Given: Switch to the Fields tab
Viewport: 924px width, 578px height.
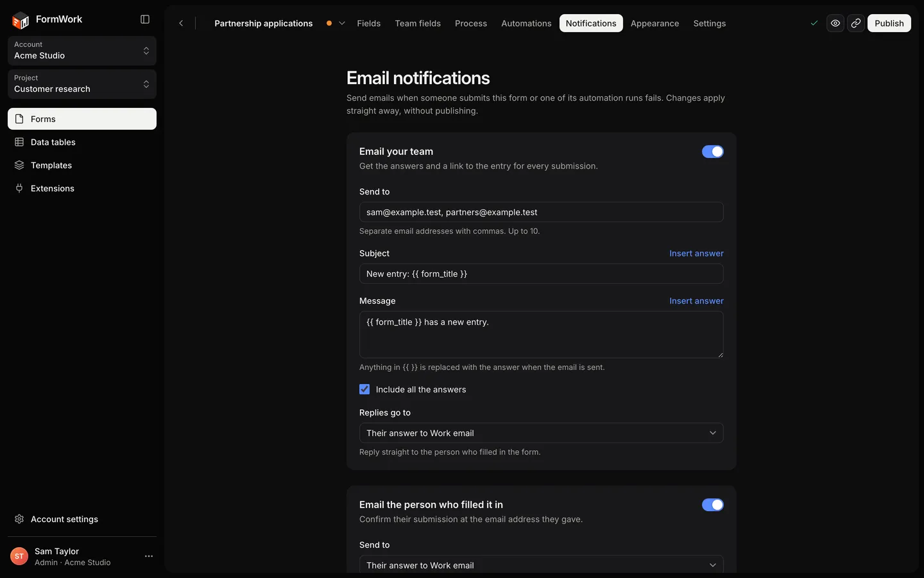Looking at the screenshot, I should click(x=369, y=23).
